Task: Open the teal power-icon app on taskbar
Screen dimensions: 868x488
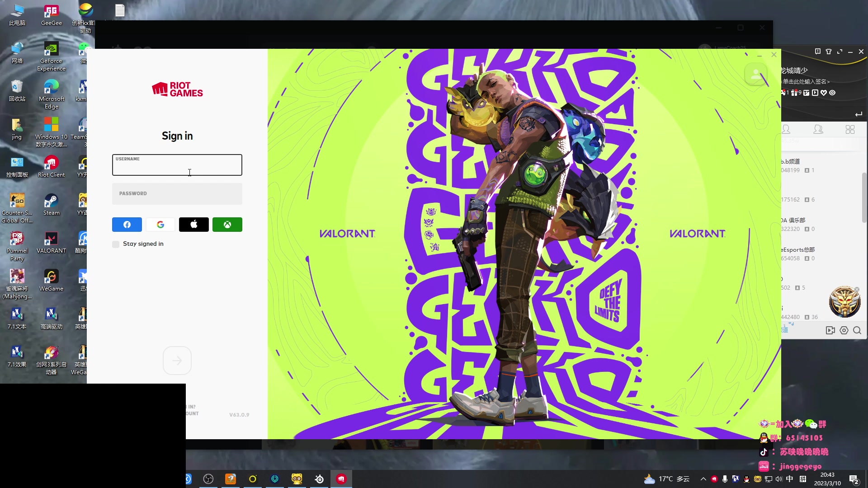Action: tap(275, 479)
